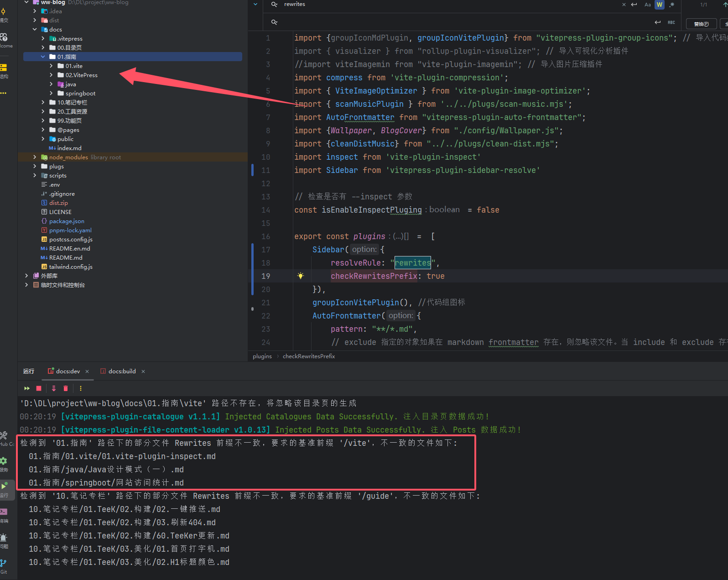Switch to the docs:build run tab
Viewport: 728px width, 580px height.
[122, 371]
